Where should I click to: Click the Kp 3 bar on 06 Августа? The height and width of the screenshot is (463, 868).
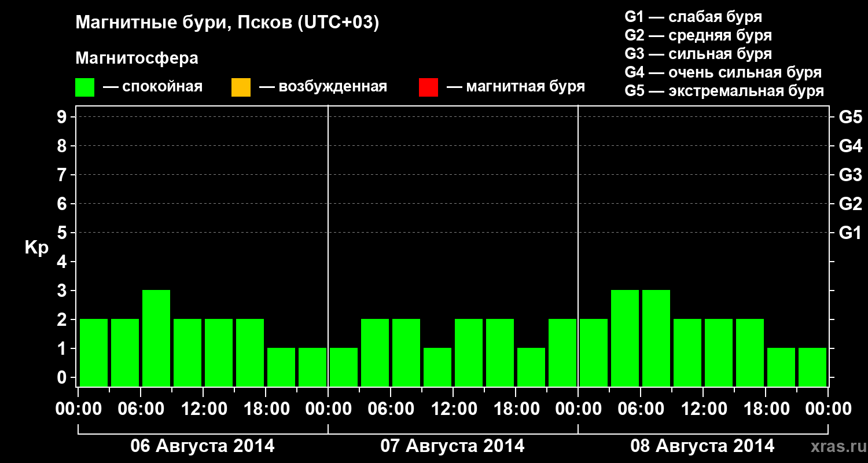click(x=156, y=338)
